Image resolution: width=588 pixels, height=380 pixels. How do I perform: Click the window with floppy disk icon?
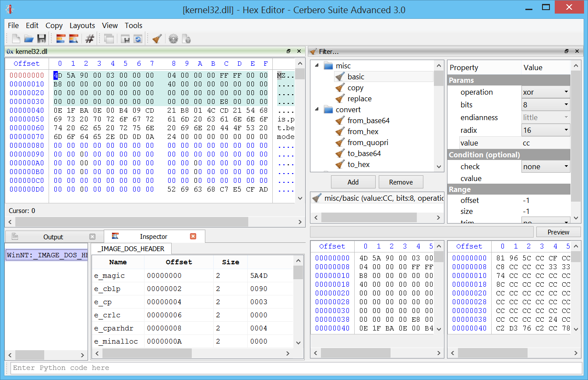point(125,39)
